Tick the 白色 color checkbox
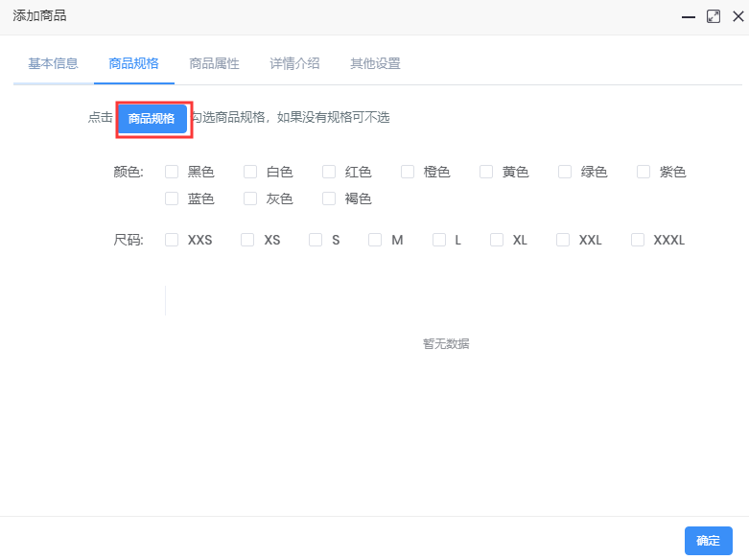This screenshot has height=560, width=749. pos(250,172)
